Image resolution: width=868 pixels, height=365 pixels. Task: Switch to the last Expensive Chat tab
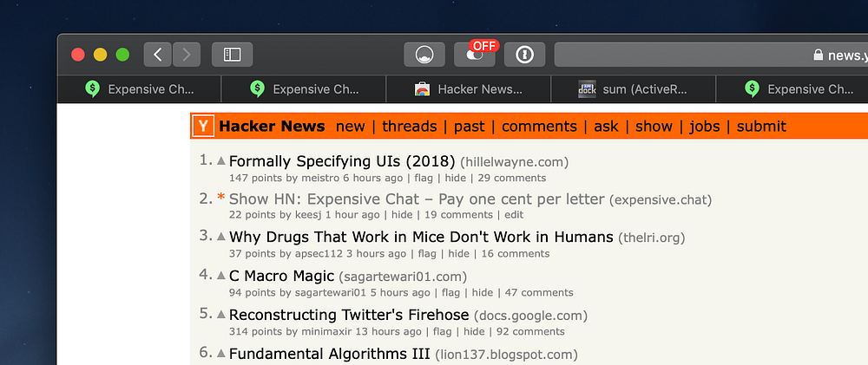792,89
